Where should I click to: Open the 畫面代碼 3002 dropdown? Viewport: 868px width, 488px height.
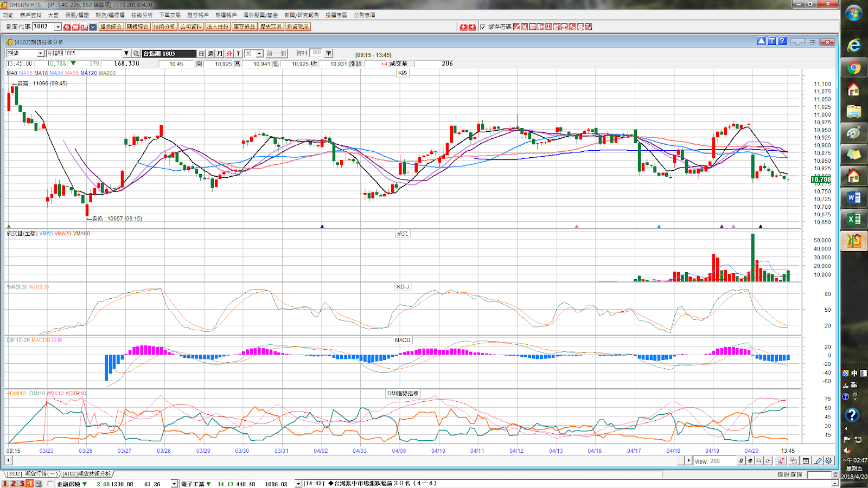pos(58,27)
